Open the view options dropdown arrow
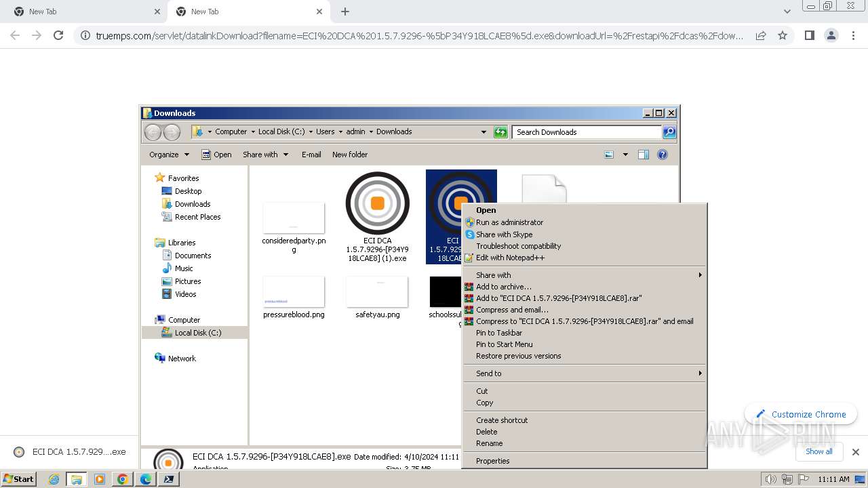The image size is (868, 488). click(x=625, y=155)
